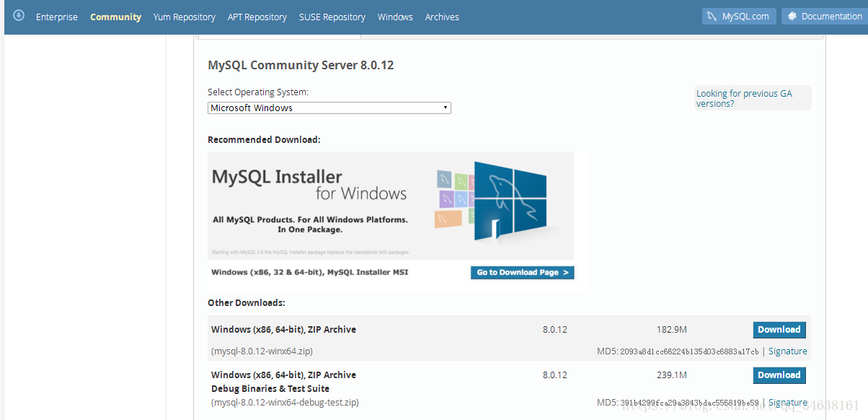Viewport: 868px width, 420px height.
Task: Follow the Looking for previous GA versions link
Action: tap(744, 98)
